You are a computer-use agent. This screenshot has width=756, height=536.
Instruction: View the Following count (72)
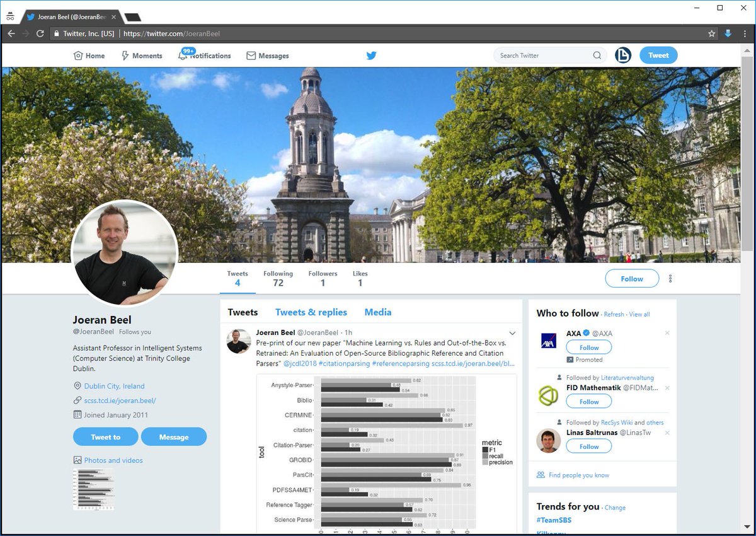[278, 279]
